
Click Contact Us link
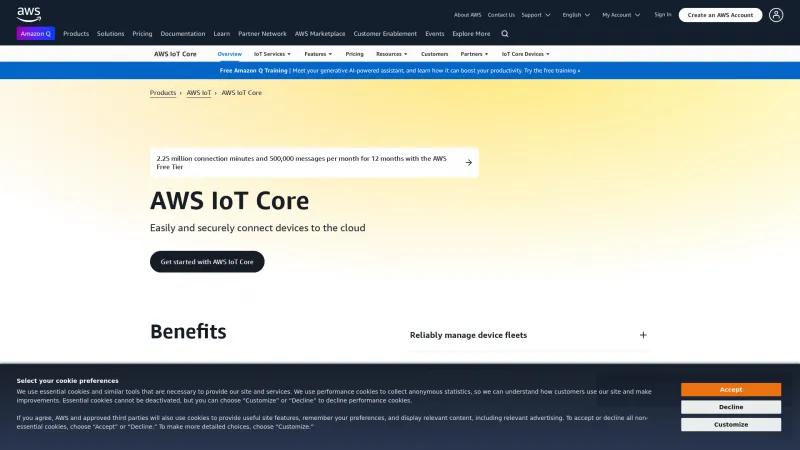(x=501, y=15)
